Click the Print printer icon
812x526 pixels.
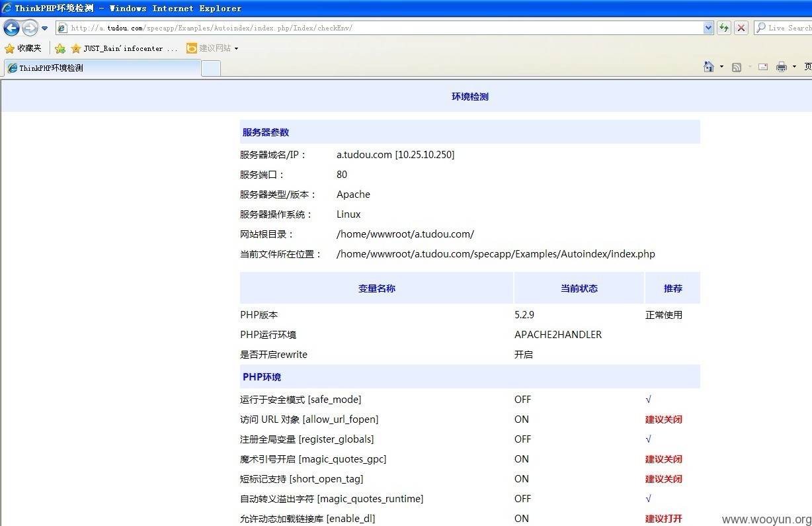point(782,67)
